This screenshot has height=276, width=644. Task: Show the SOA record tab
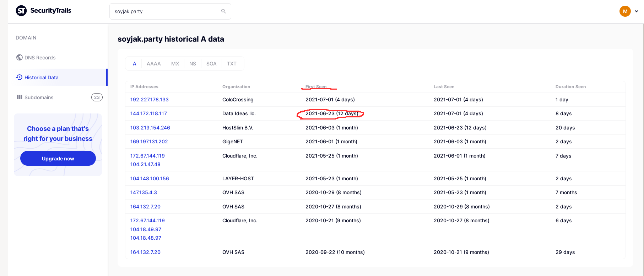[x=211, y=64]
